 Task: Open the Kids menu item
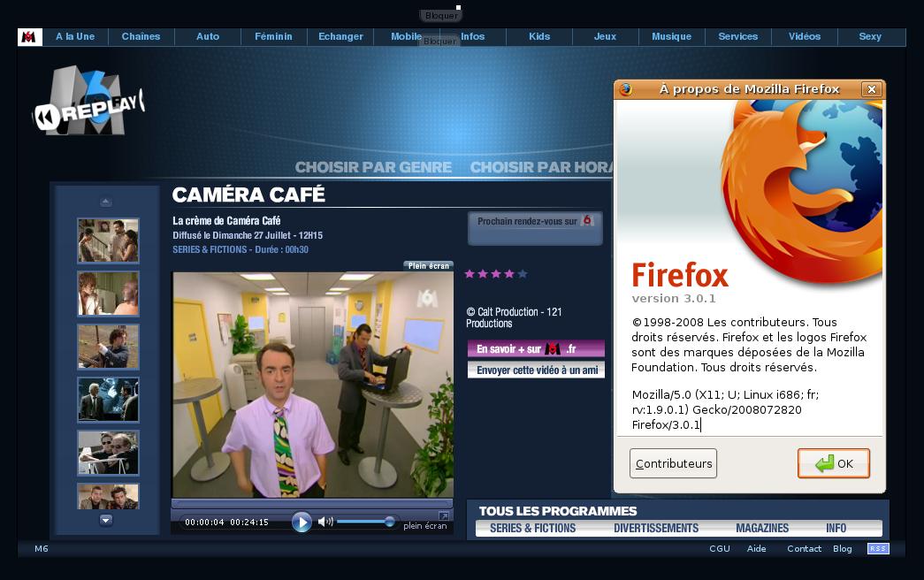pyautogui.click(x=539, y=36)
